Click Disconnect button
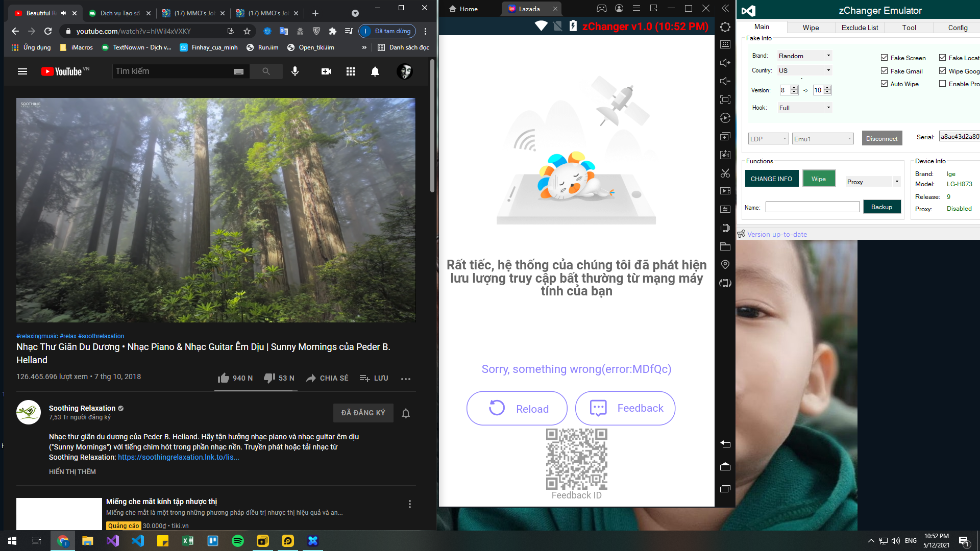 tap(881, 138)
